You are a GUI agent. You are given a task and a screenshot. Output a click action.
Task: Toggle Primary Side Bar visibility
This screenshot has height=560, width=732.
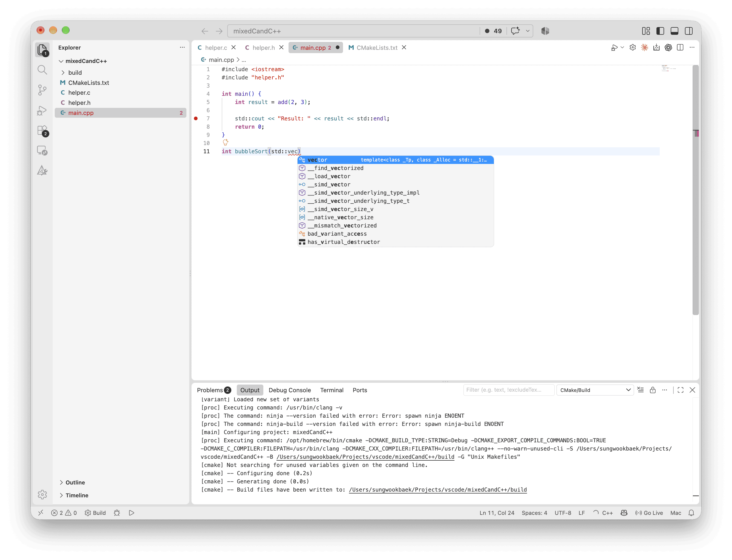pos(660,31)
